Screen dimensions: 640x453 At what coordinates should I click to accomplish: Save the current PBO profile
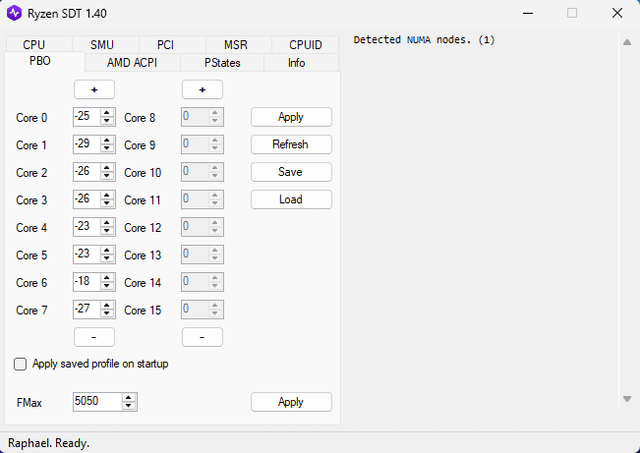291,172
